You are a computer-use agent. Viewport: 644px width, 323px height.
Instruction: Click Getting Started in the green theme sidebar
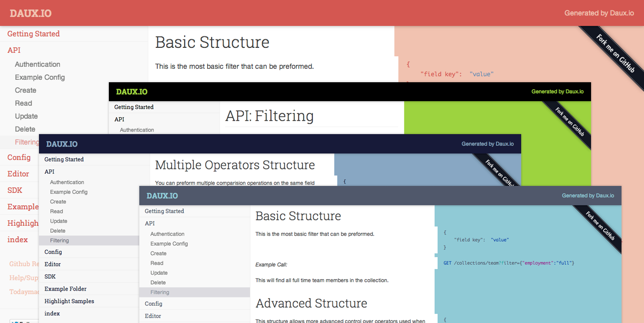(134, 107)
